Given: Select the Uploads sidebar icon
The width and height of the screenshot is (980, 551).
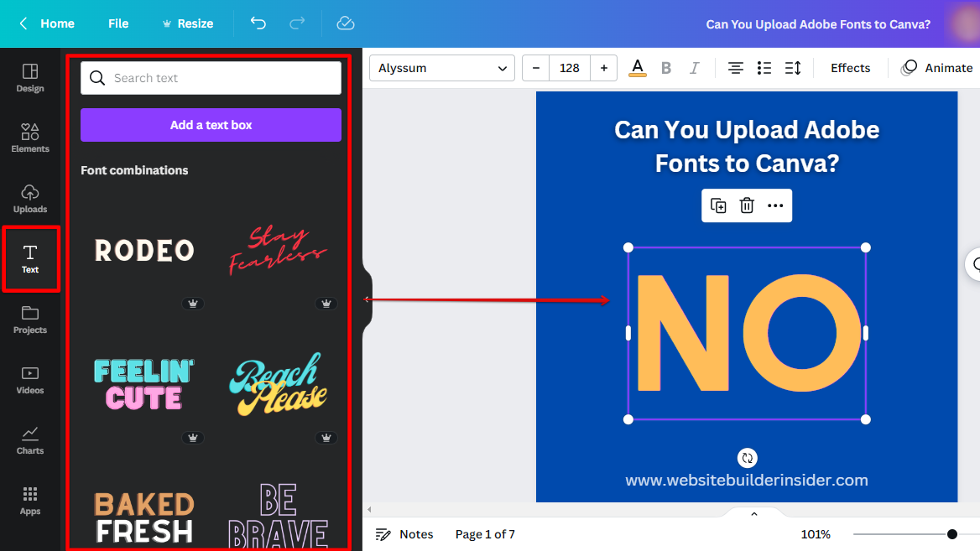Looking at the screenshot, I should click(30, 198).
